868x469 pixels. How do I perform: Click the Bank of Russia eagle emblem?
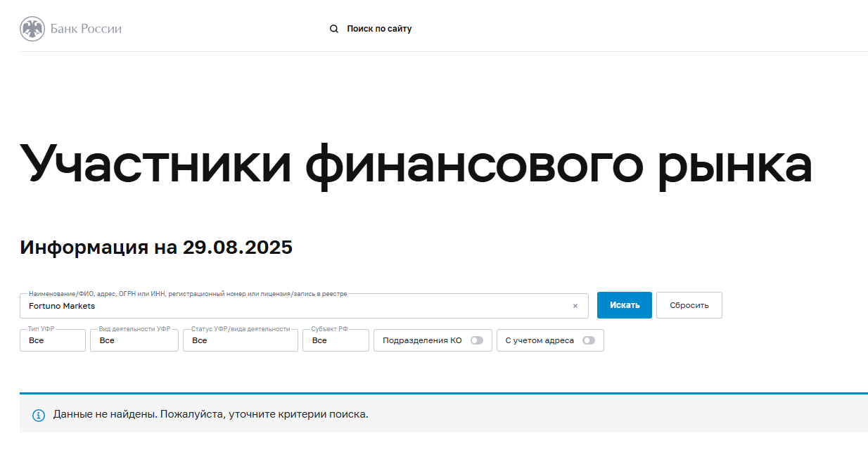(x=32, y=29)
